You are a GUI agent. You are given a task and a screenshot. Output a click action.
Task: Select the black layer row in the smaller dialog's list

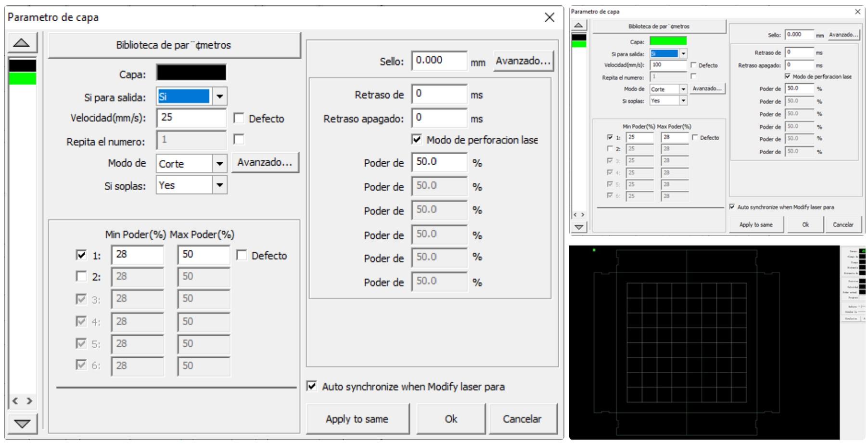pyautogui.click(x=579, y=38)
